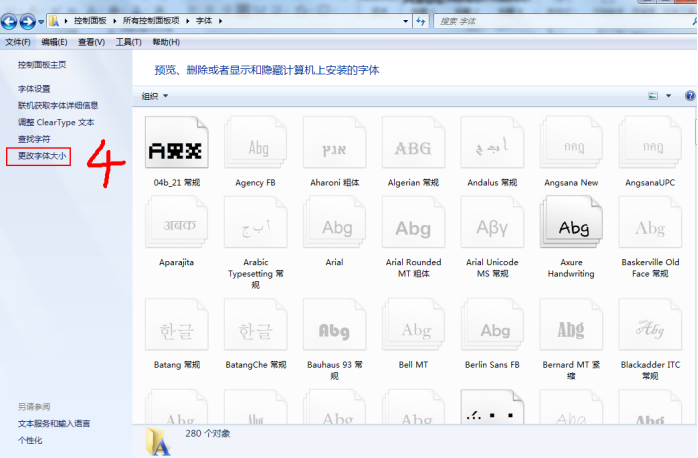The image size is (698, 458).
Task: Expand arrow after 所有控制面板项 breadcrumb
Action: [x=187, y=21]
